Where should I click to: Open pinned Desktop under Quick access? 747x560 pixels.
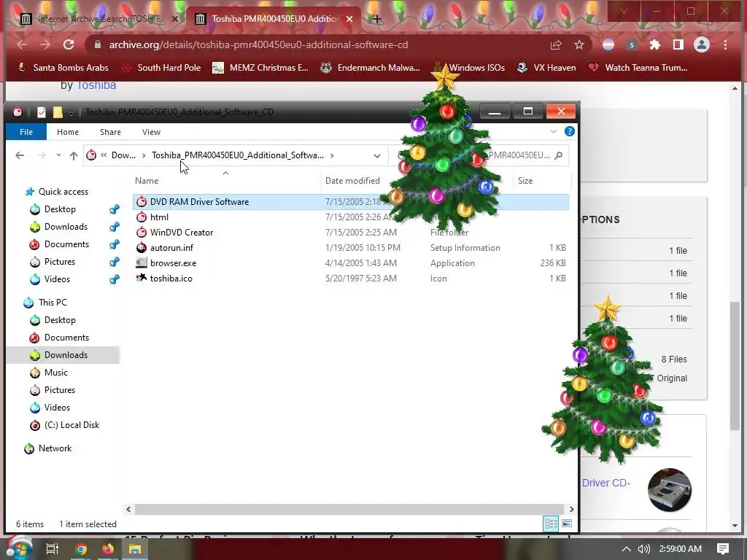[x=60, y=209]
